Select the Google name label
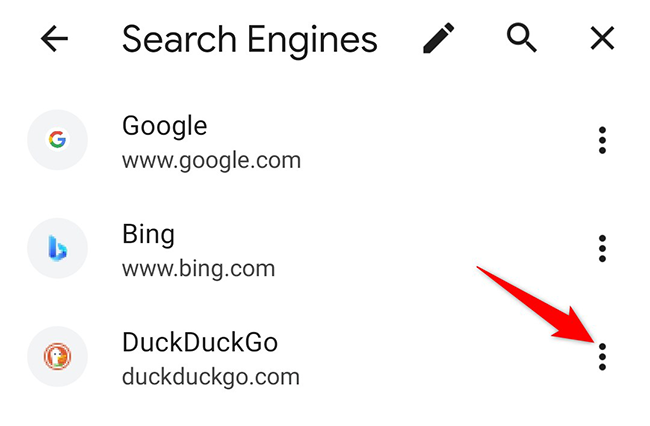650x426 pixels. click(x=165, y=126)
